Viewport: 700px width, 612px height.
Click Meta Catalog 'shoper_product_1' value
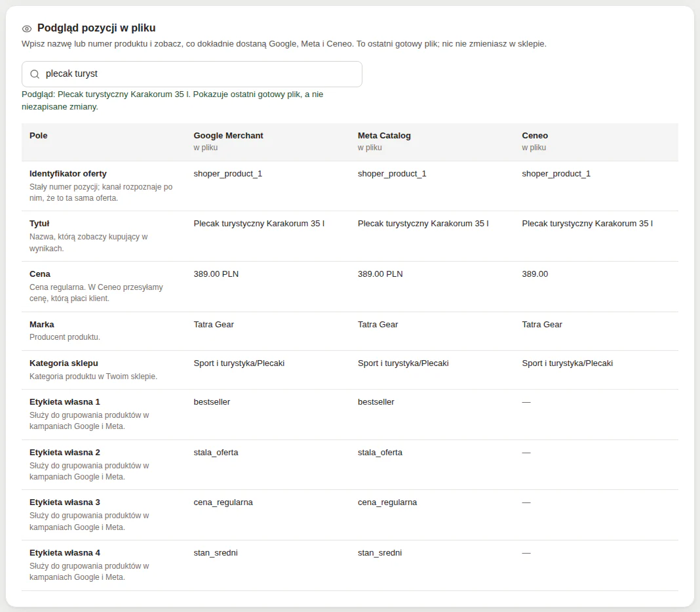point(392,174)
